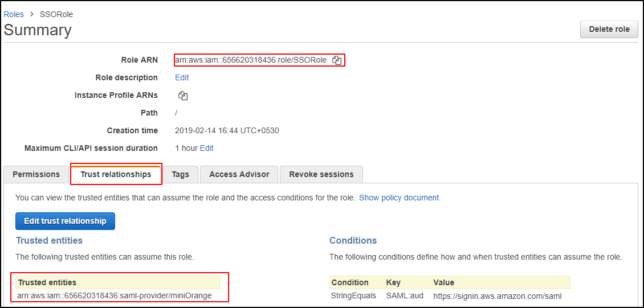644x308 pixels.
Task: Open the Trust relationships tab
Action: (x=116, y=174)
